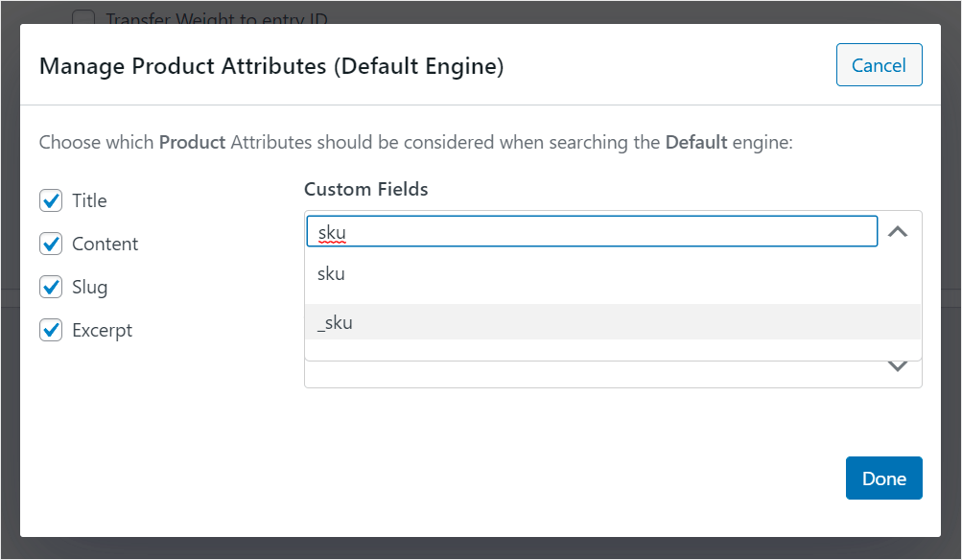Viewport: 962px width, 560px height.
Task: Click the Manage Product Attributes title text
Action: (x=271, y=65)
